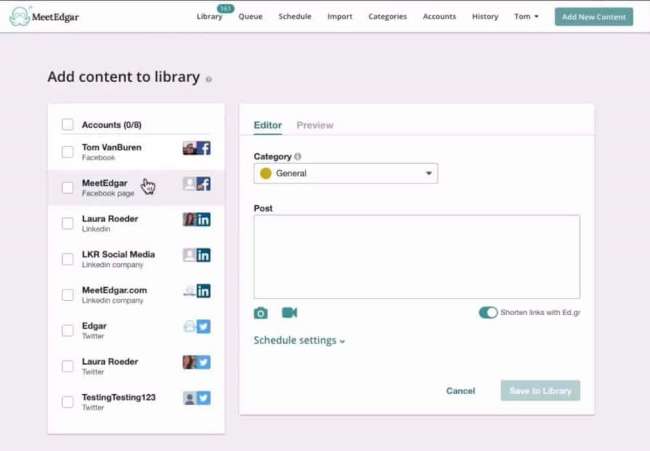650x451 pixels.
Task: Open the Accounts page
Action: (439, 17)
